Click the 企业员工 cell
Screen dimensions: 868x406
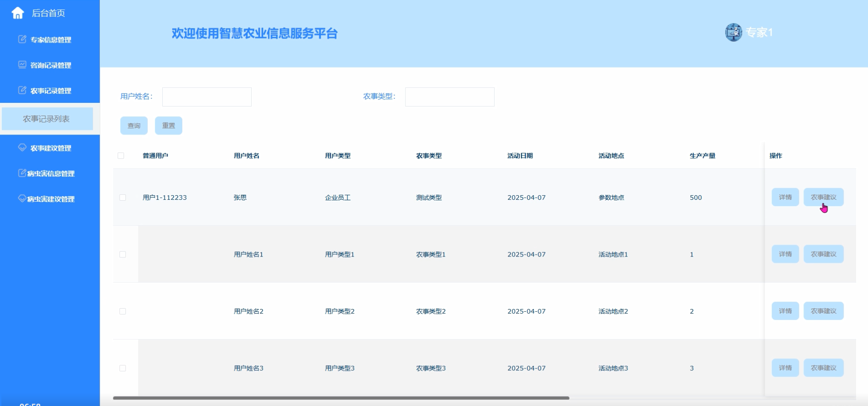click(338, 198)
